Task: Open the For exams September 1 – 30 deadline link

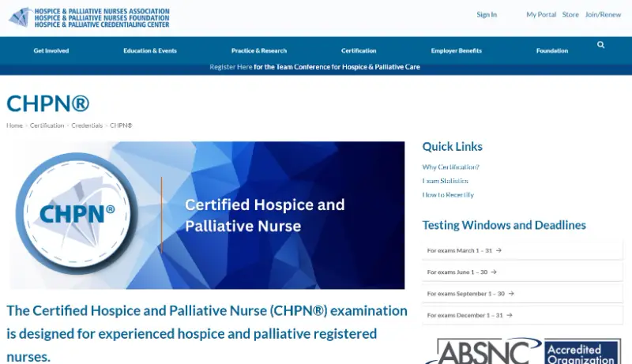Action: pyautogui.click(x=522, y=294)
